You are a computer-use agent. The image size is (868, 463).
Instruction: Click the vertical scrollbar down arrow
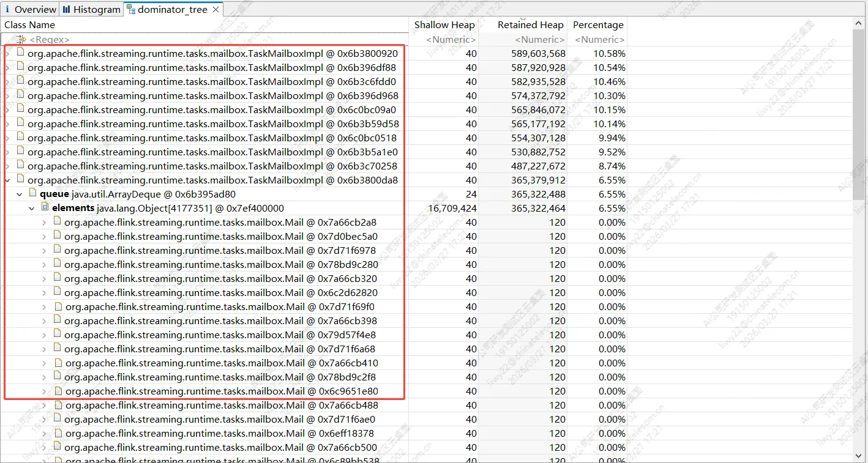tap(858, 456)
